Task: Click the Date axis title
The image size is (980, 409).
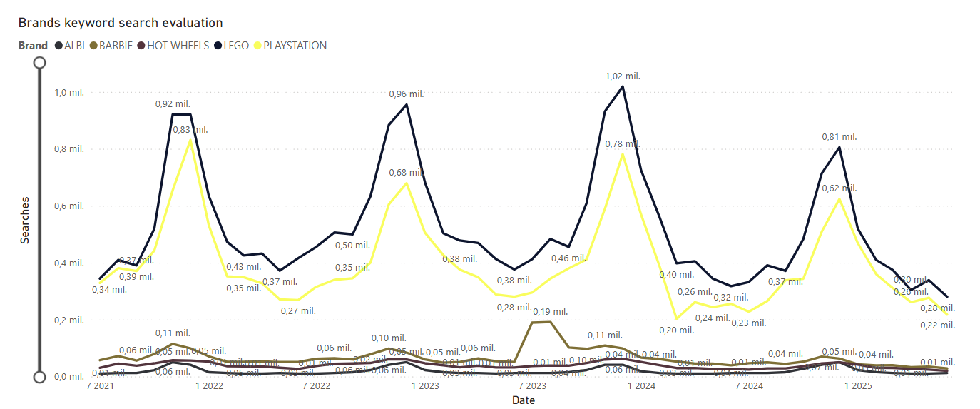Action: pyautogui.click(x=524, y=400)
